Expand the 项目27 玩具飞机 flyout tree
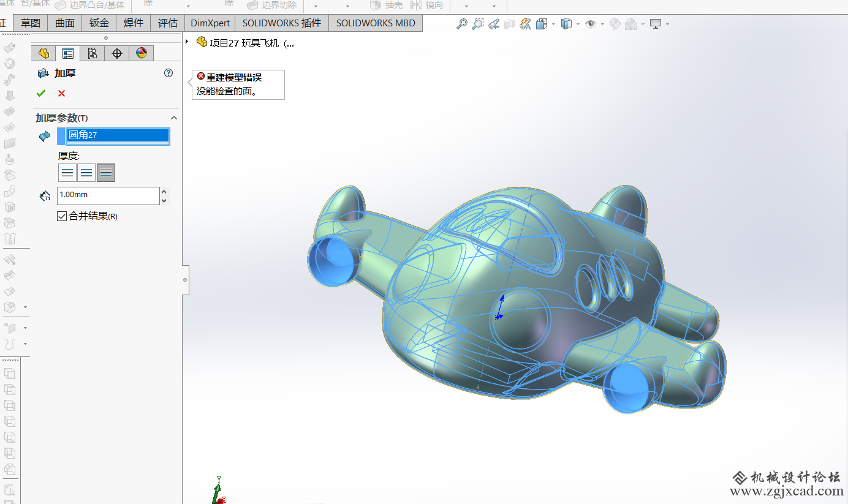Viewport: 848px width, 504px height. [x=187, y=42]
